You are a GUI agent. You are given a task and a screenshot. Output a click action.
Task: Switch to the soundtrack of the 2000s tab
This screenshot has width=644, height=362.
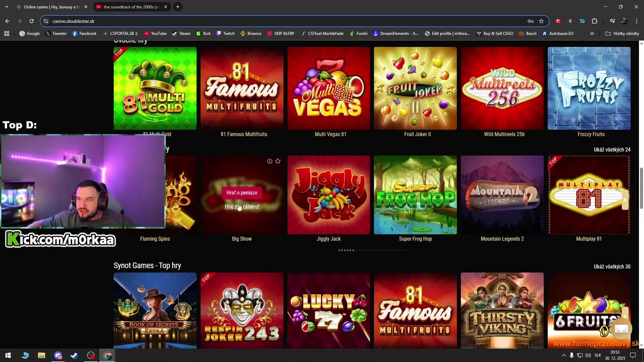(132, 7)
